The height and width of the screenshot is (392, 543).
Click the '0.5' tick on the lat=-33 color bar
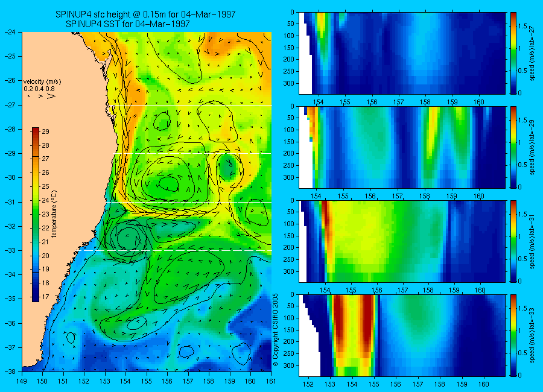point(522,353)
